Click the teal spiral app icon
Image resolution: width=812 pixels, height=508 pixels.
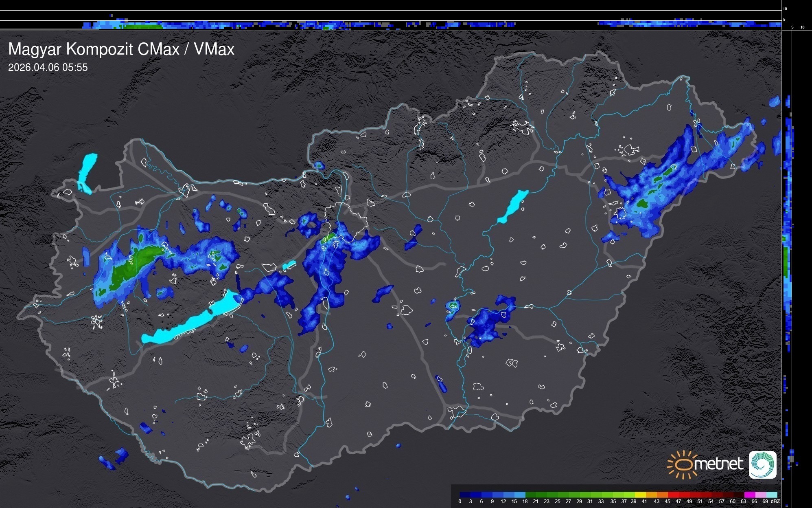(762, 464)
